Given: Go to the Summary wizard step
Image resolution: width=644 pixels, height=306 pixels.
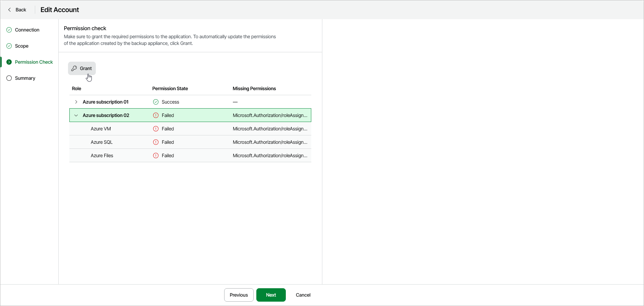Looking at the screenshot, I should (25, 78).
